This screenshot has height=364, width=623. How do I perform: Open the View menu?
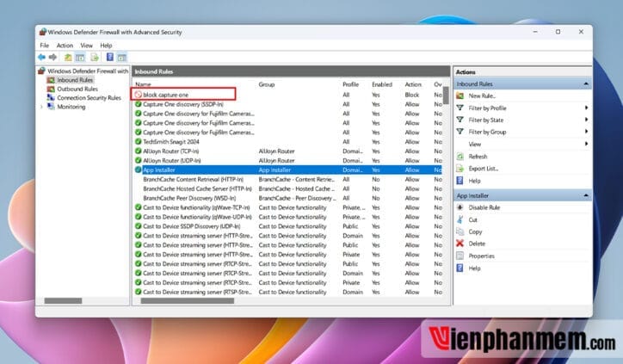pos(86,46)
